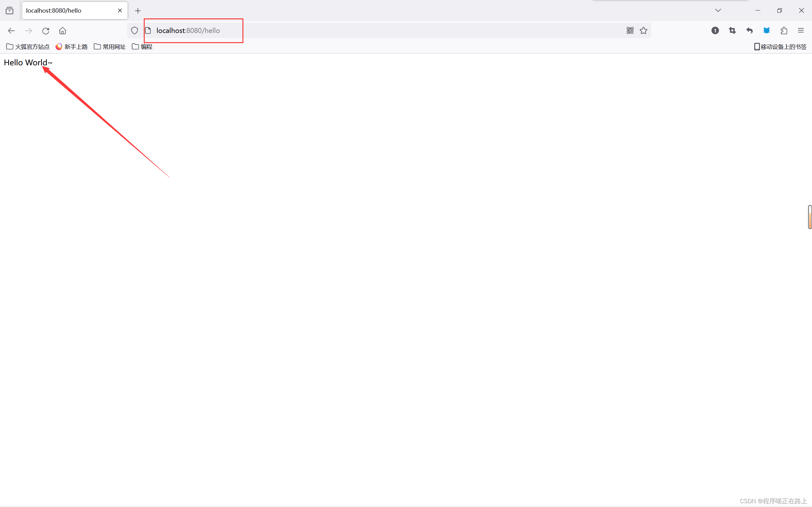Open the screenshot crop tool extension
Viewport: 812px width, 507px height.
point(732,30)
